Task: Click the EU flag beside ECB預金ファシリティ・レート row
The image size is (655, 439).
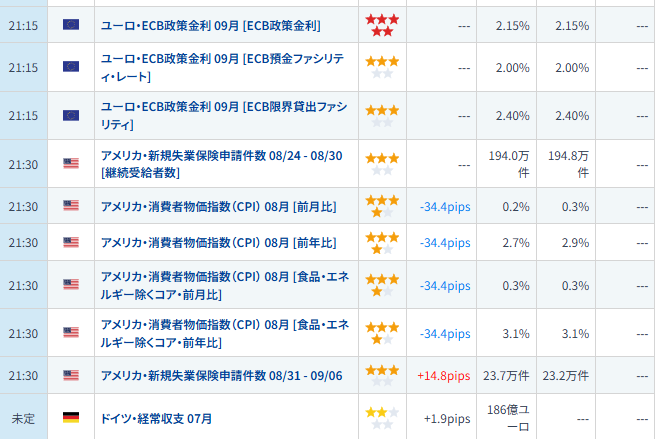Action: pos(70,66)
